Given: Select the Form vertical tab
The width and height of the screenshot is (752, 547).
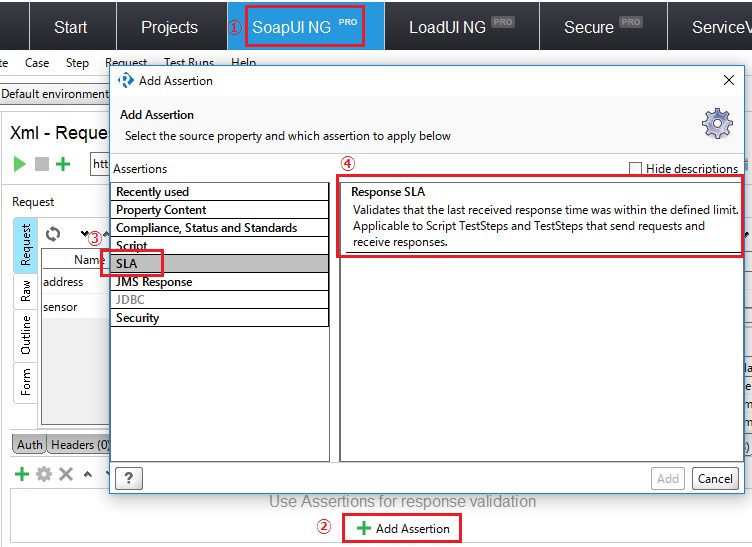Looking at the screenshot, I should tap(25, 382).
